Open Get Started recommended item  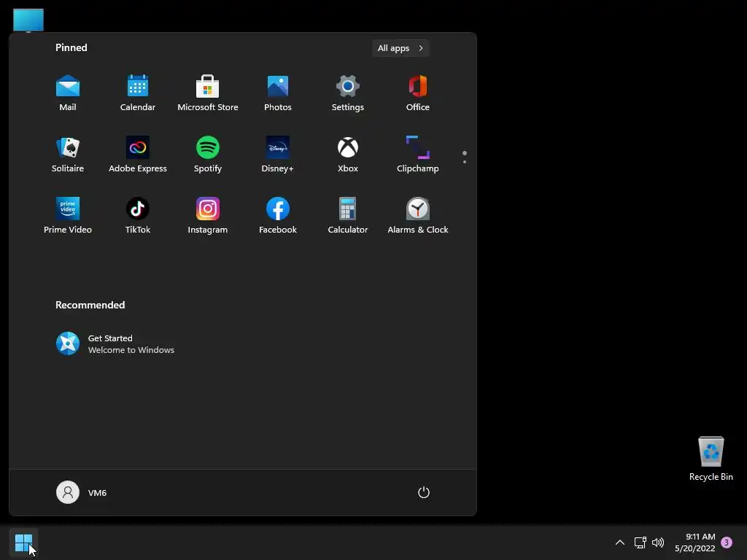(x=115, y=344)
